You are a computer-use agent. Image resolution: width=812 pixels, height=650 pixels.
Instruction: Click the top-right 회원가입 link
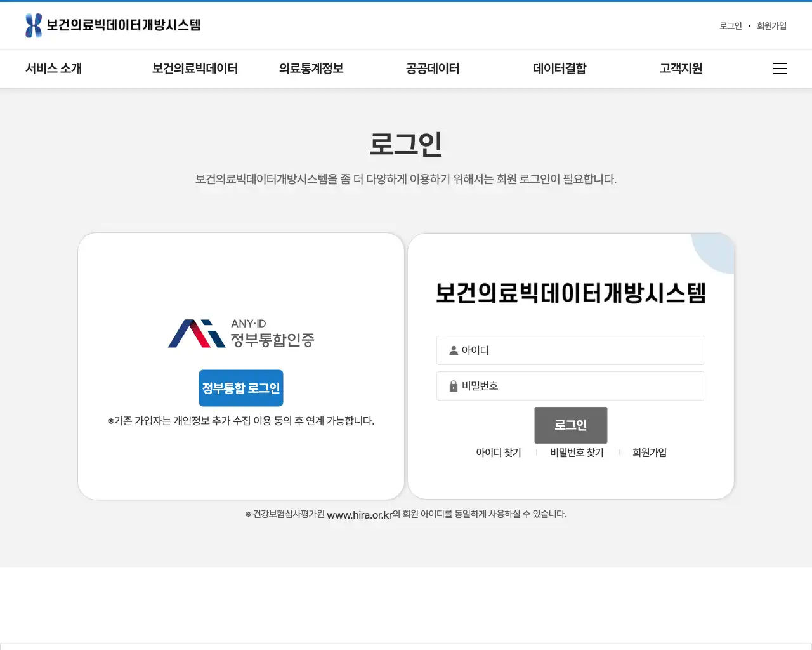coord(771,26)
